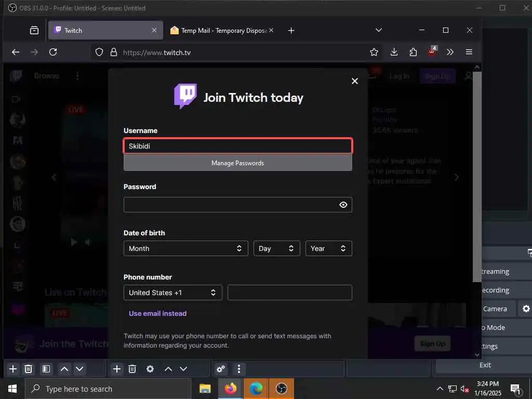Show more toolbar tools chevron
Screen dimensions: 532x399
coord(450,52)
